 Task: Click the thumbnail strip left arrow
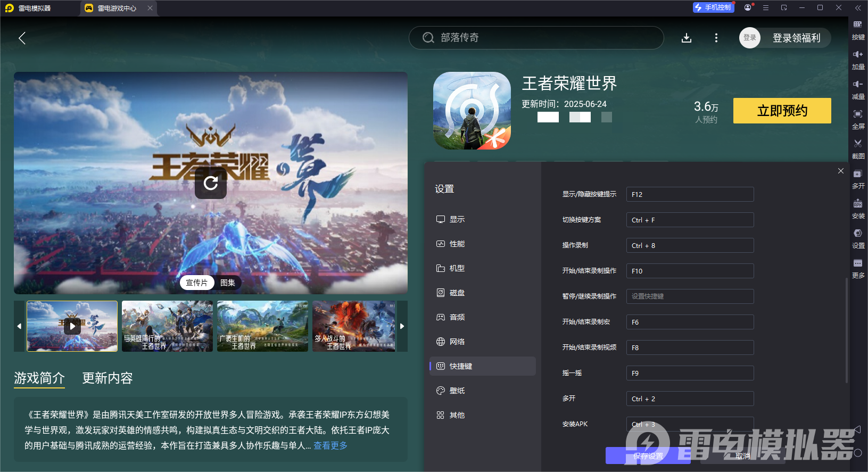19,326
